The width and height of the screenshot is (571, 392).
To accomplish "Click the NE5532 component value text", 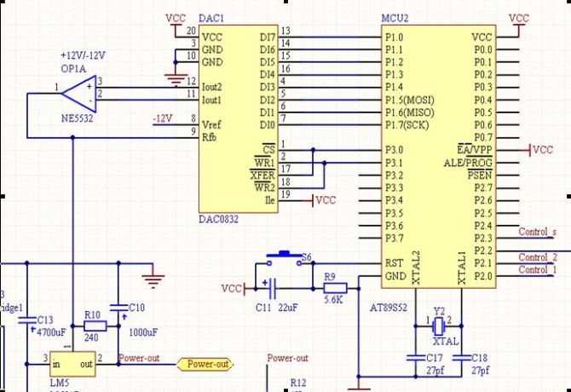I will coord(78,118).
